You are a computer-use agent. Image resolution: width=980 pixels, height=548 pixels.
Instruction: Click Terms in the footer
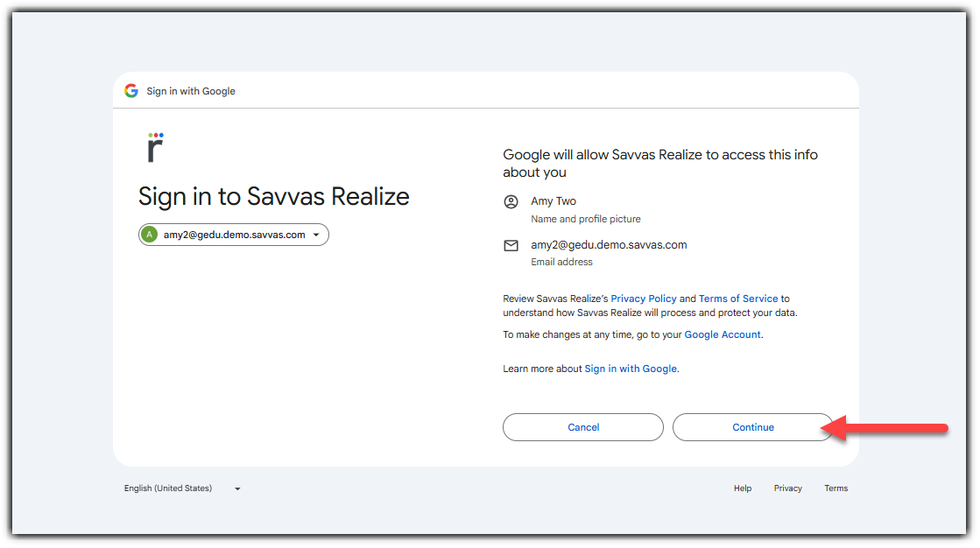835,488
